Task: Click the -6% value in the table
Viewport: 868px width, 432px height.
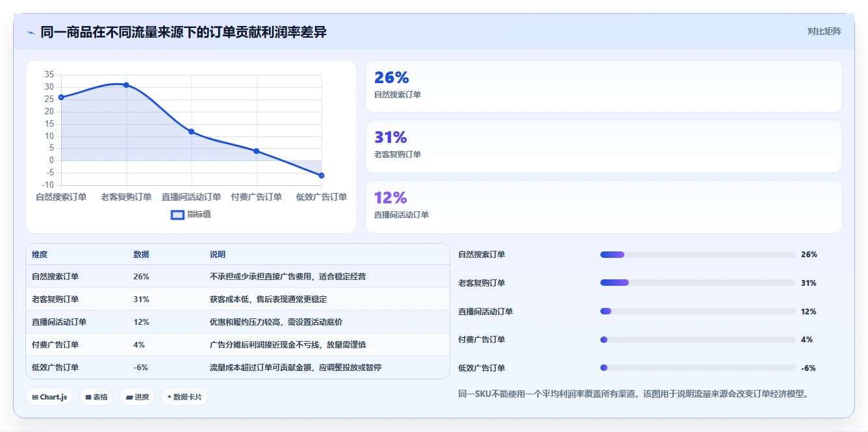Action: (x=140, y=368)
